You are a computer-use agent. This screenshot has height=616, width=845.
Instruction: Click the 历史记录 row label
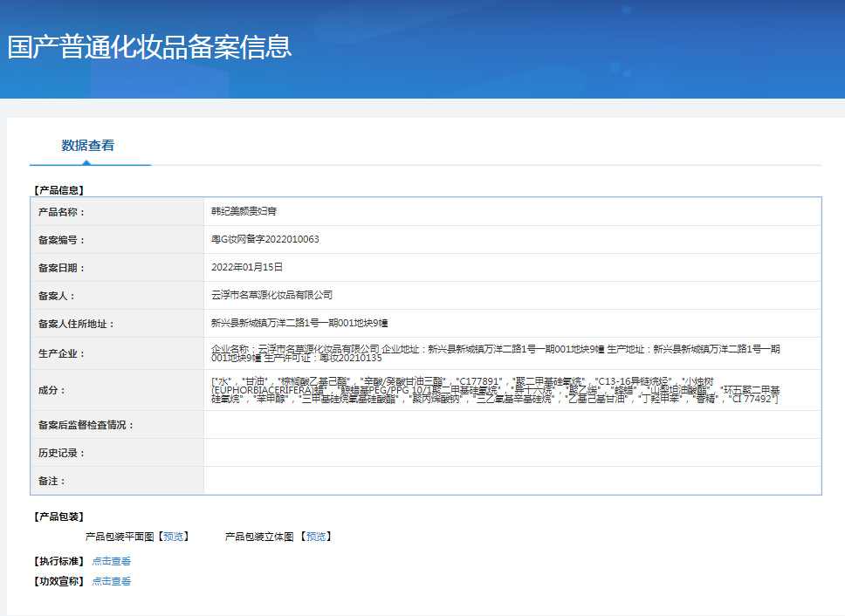tap(61, 454)
